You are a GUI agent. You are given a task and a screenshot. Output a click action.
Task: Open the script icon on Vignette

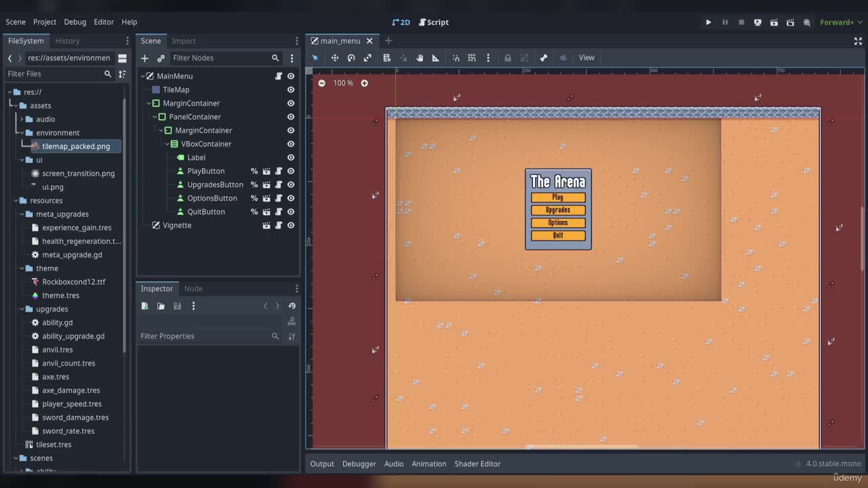(x=278, y=225)
